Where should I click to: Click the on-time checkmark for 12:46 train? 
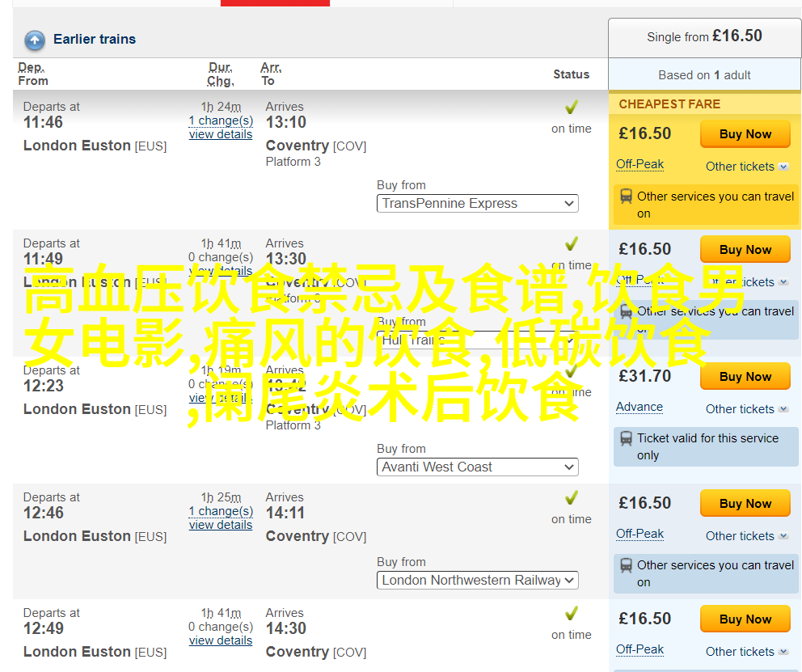pos(572,498)
